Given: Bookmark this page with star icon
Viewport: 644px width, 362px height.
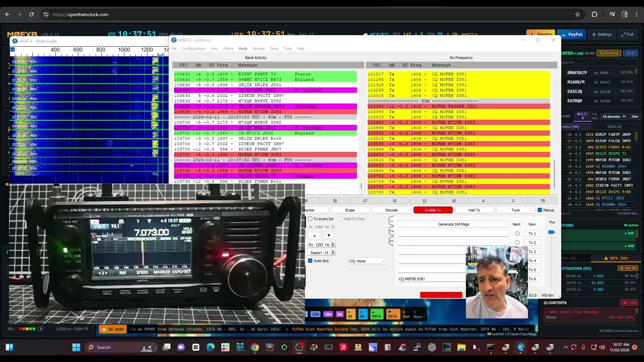Looking at the screenshot, I should [x=578, y=15].
